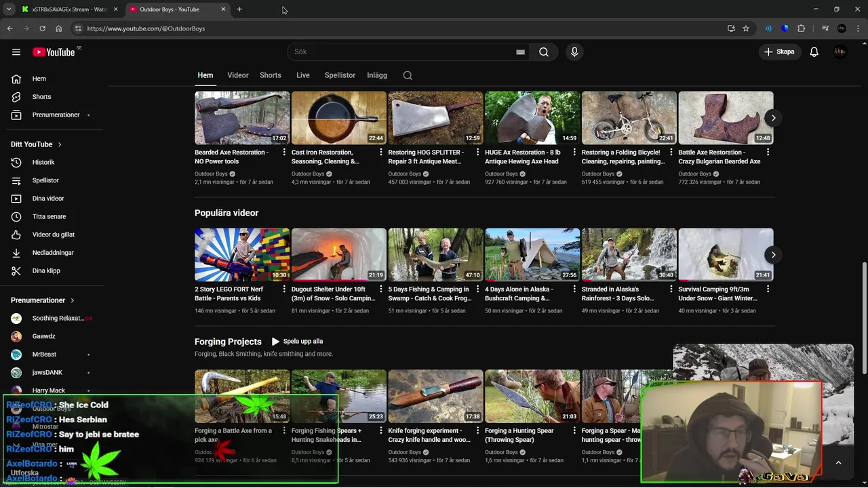Click the page vertical scrollbar

[x=864, y=317]
